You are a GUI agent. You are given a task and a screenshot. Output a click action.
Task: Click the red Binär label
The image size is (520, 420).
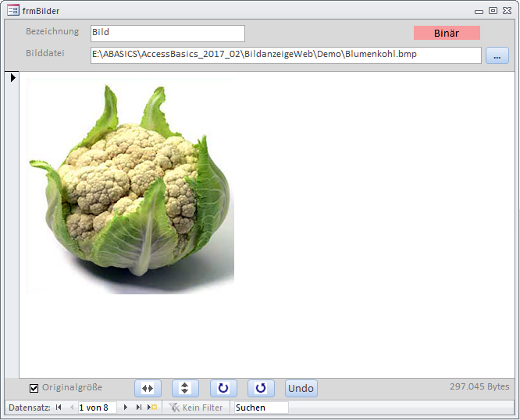pos(446,33)
